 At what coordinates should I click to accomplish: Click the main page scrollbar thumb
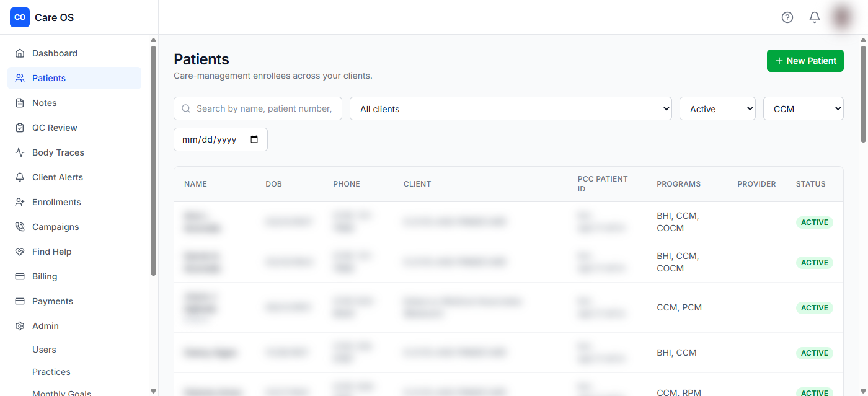click(x=863, y=94)
